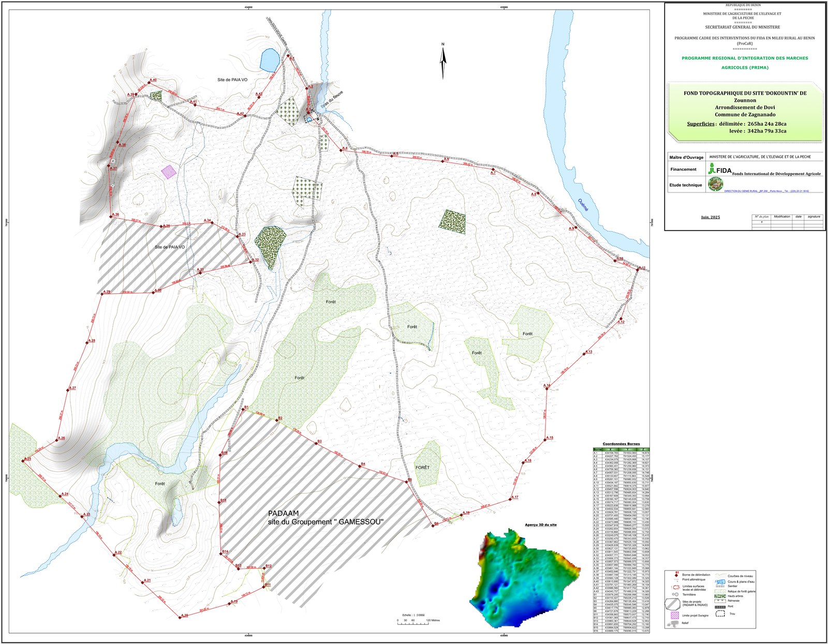
Task: Click the blue Cours & plans d'eau legend symbol
Action: (x=720, y=581)
